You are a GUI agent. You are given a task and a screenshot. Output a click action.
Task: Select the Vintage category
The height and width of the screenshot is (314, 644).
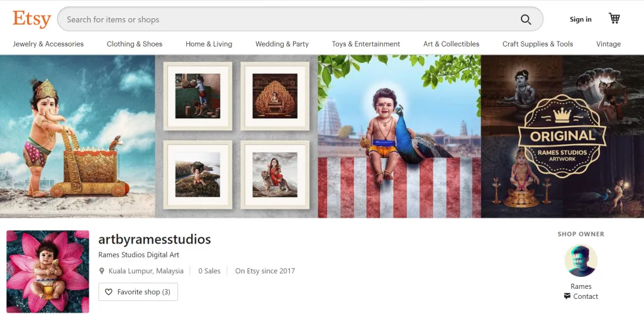[608, 44]
